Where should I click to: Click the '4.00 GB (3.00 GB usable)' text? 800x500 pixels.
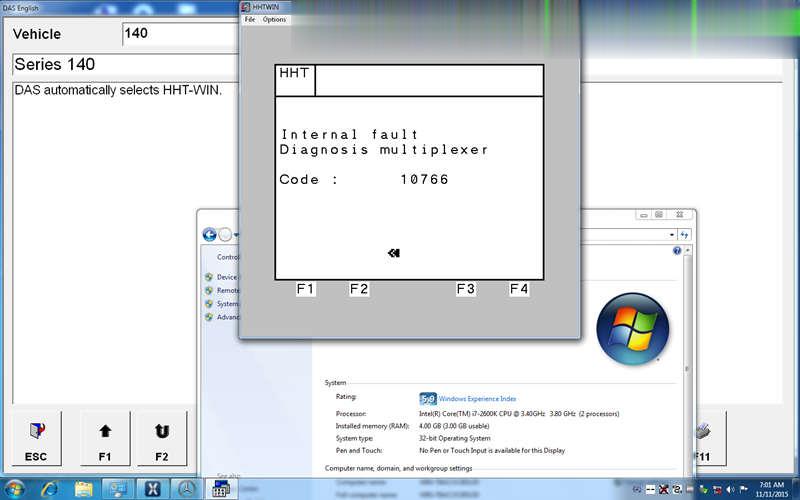454,426
